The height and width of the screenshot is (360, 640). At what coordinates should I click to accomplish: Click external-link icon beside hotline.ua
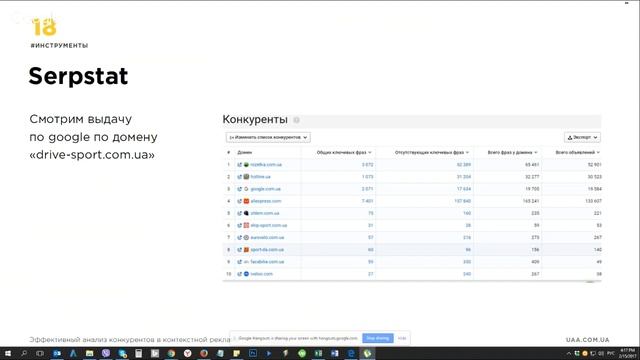click(x=240, y=177)
